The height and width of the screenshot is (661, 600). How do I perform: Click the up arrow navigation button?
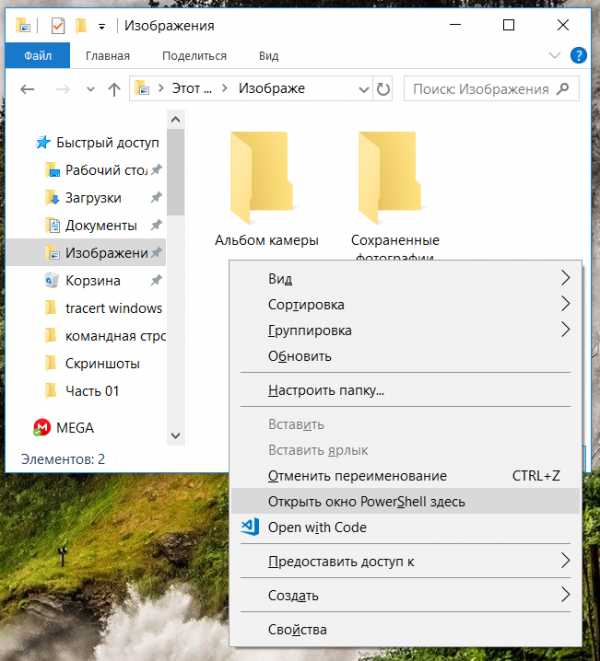113,89
